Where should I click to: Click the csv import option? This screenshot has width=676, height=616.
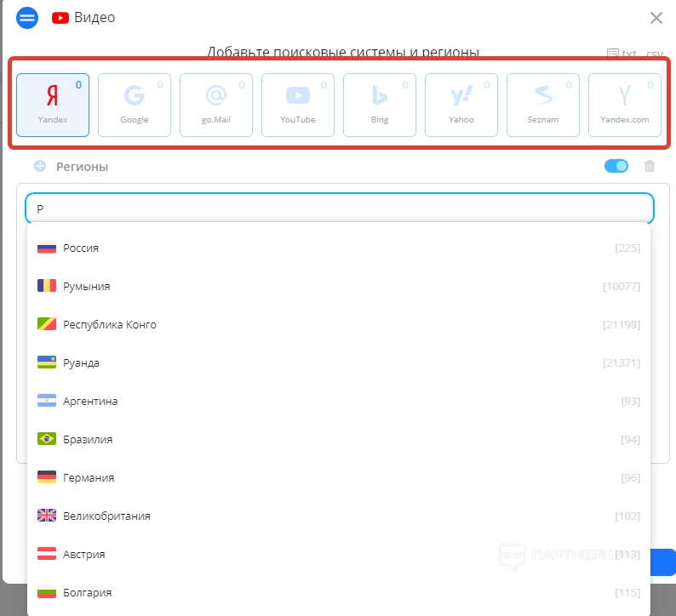point(655,54)
